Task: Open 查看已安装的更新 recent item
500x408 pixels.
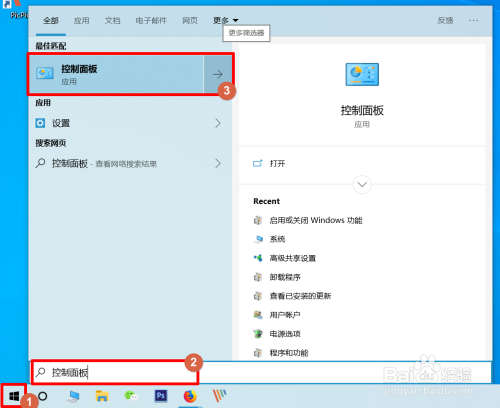Action: (x=300, y=296)
